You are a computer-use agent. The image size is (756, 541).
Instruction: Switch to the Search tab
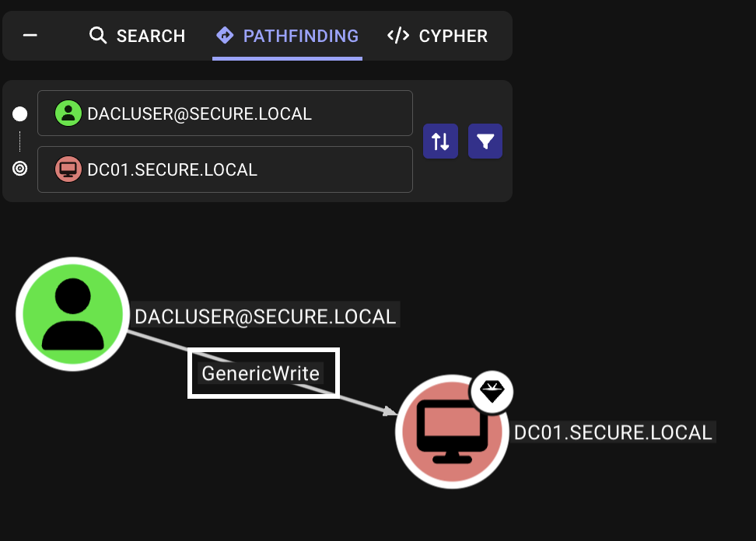137,36
